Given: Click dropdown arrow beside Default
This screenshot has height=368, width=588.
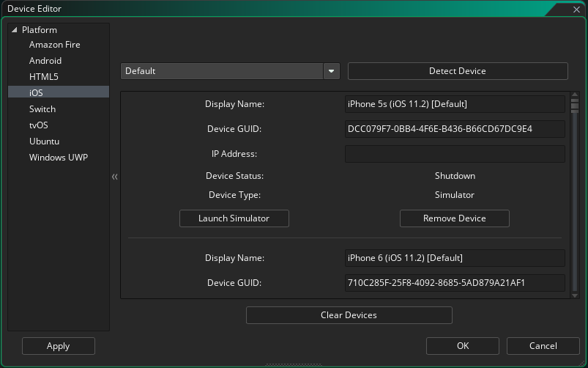Looking at the screenshot, I should [x=332, y=71].
